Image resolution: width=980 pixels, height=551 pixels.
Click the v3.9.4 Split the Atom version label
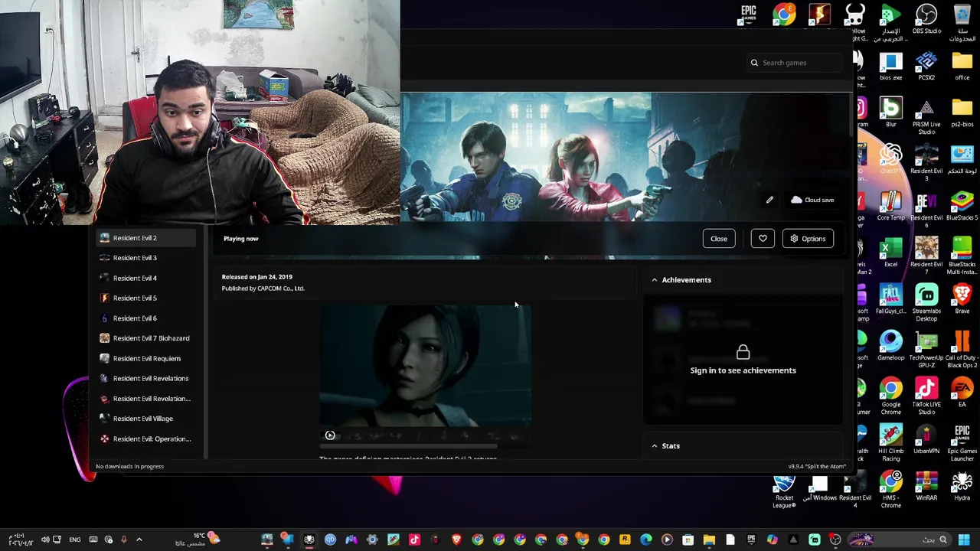point(817,466)
